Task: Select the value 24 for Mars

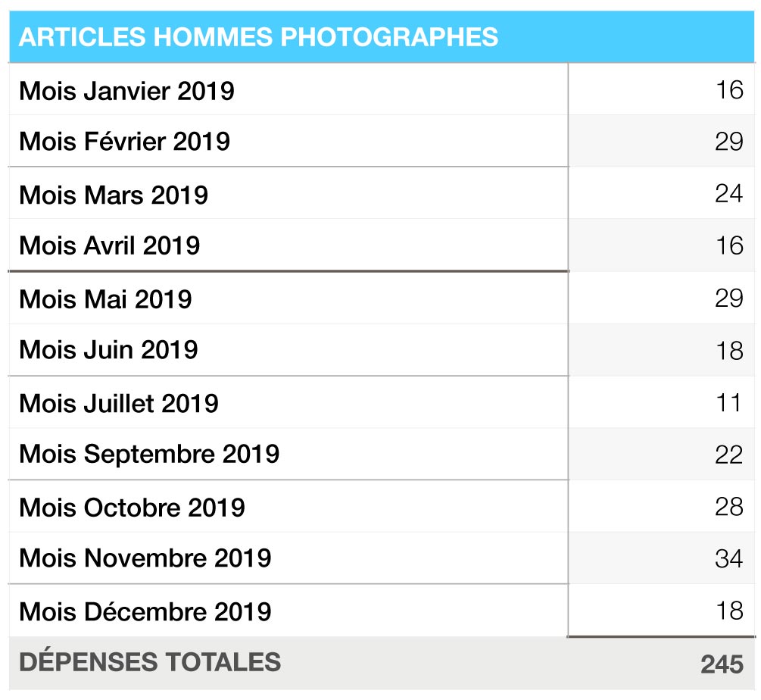Action: click(728, 194)
